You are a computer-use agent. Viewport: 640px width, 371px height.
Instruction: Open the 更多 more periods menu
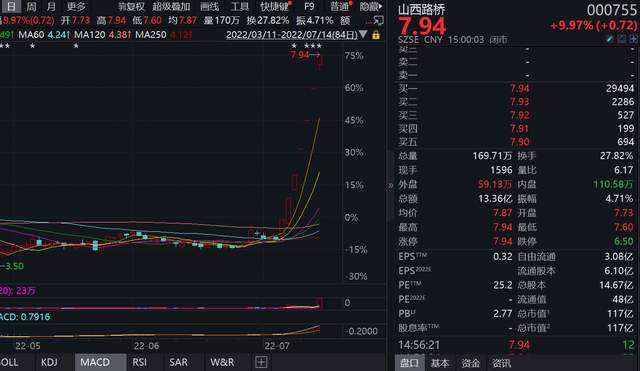tap(76, 7)
